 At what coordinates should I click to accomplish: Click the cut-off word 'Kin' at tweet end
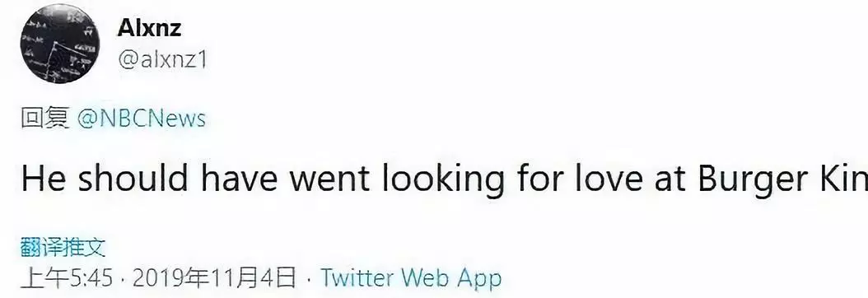click(x=845, y=178)
